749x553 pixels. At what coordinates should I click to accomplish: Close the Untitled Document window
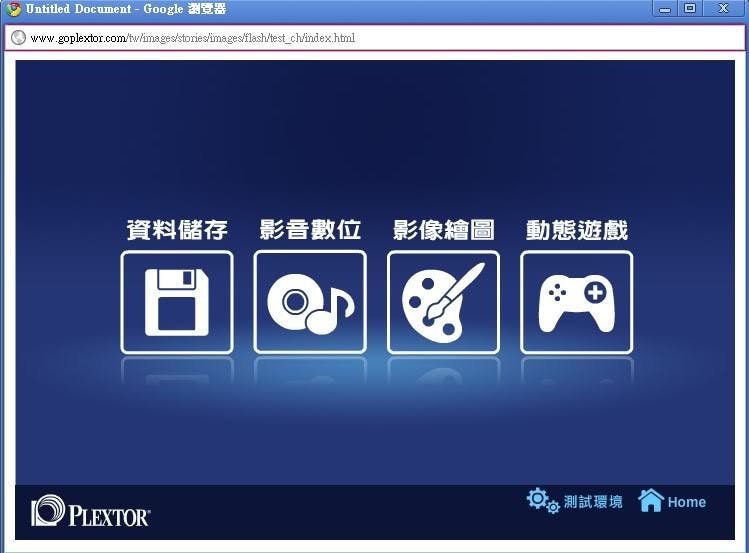coord(723,9)
